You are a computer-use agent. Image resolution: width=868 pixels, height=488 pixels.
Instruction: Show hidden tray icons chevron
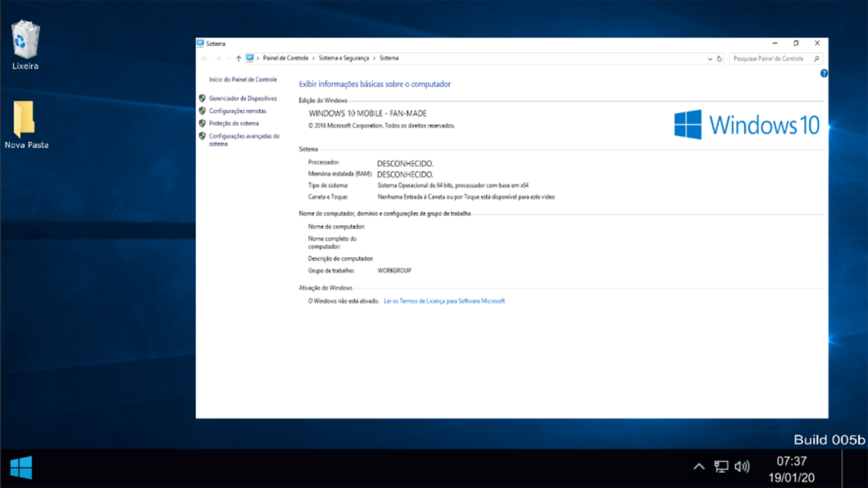point(699,466)
